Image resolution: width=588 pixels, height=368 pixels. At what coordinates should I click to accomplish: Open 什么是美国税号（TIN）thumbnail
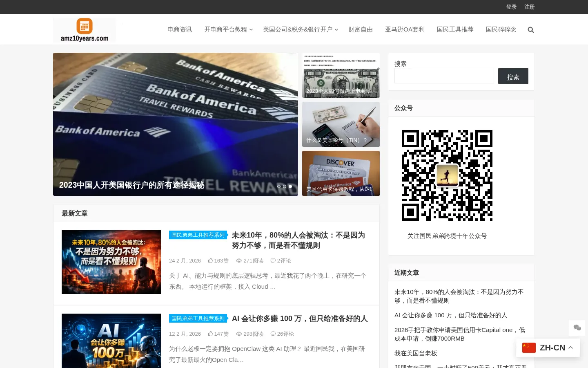point(341,124)
